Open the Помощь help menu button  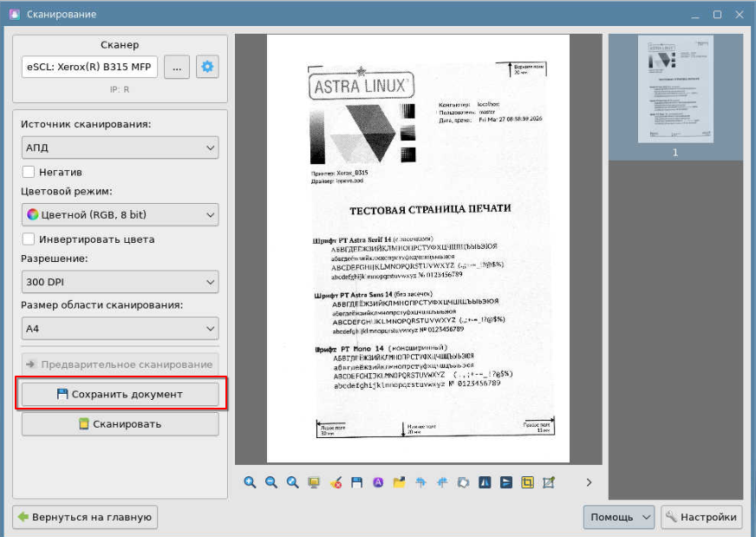[618, 517]
